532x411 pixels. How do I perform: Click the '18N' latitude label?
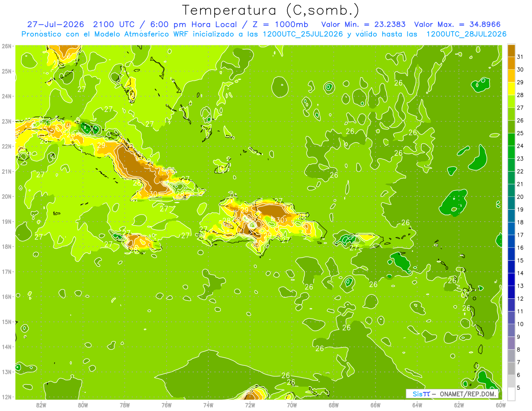(x=7, y=247)
